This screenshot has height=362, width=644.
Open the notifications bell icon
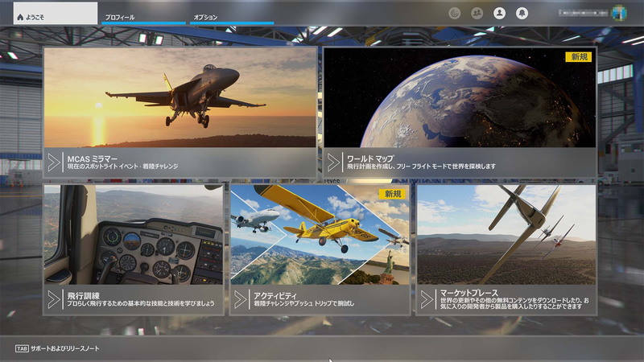click(522, 14)
